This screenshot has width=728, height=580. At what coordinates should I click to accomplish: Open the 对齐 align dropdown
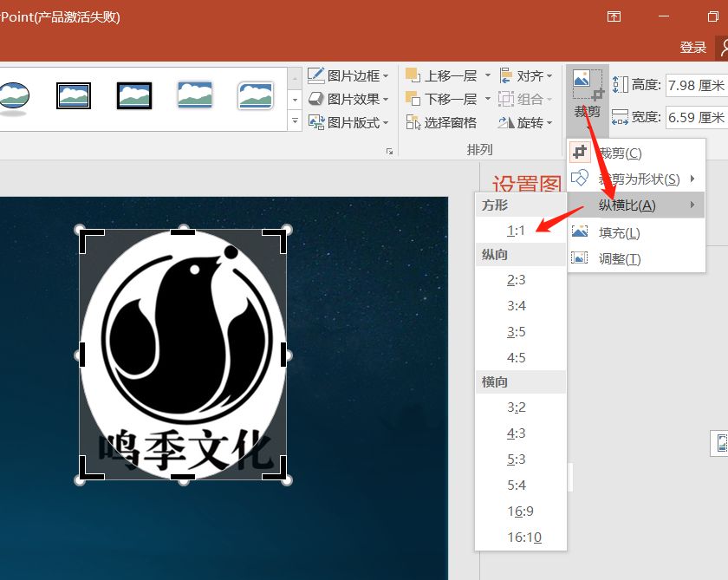(525, 75)
